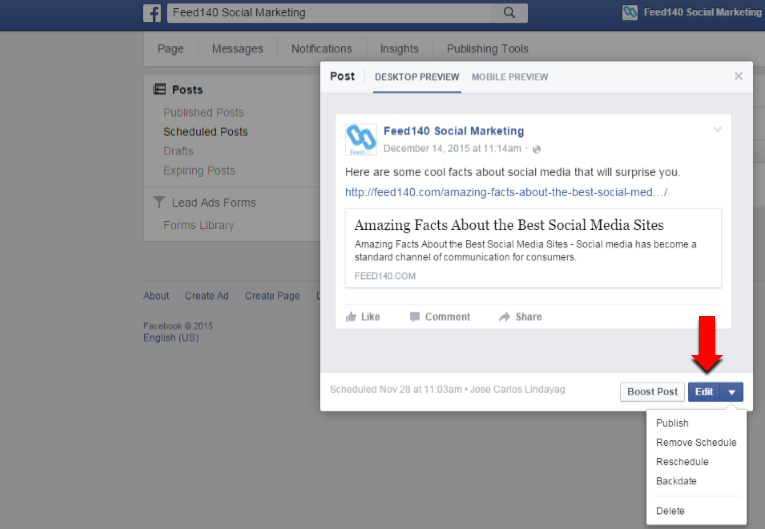Open the Notifications tab
The height and width of the screenshot is (529, 765).
click(322, 49)
